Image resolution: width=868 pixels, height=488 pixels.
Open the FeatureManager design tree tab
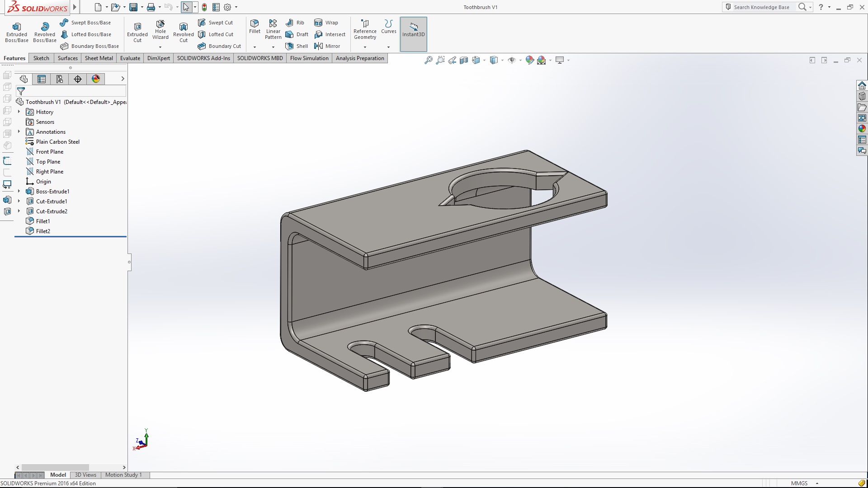click(x=24, y=79)
